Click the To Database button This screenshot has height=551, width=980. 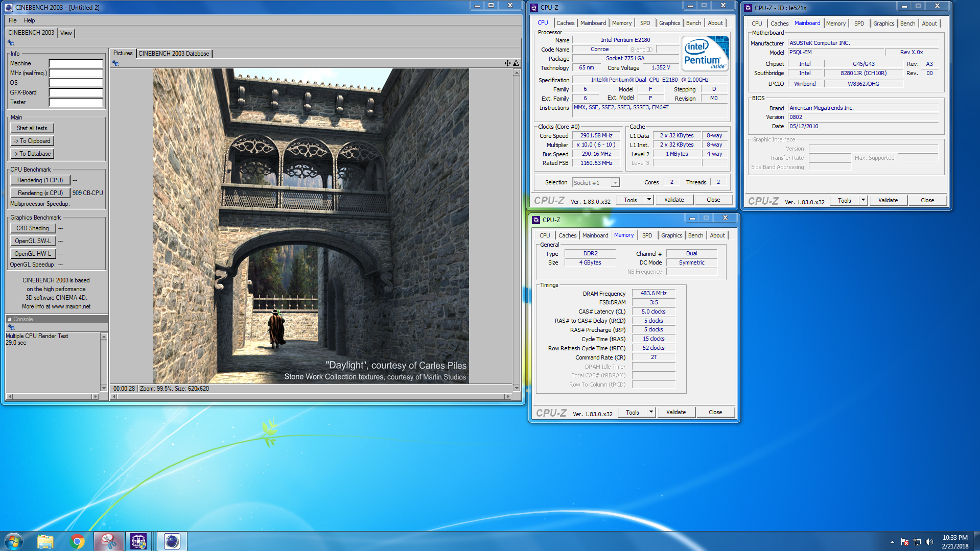tap(32, 154)
